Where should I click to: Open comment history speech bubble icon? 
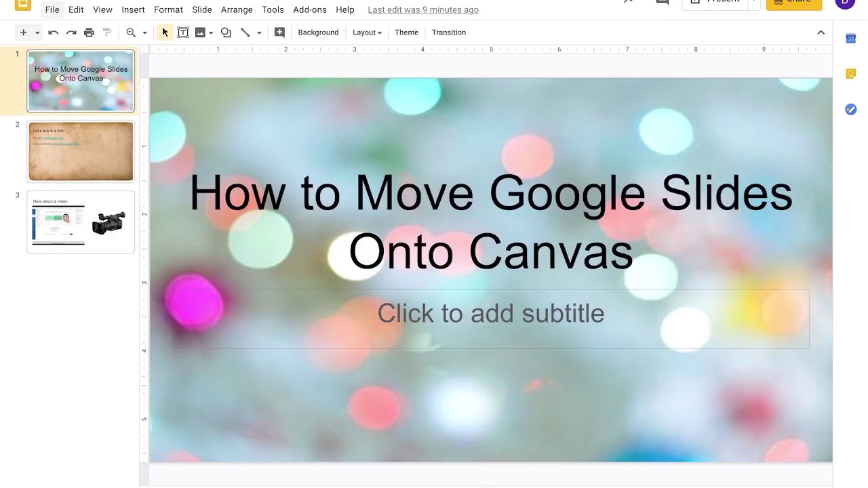click(x=663, y=3)
